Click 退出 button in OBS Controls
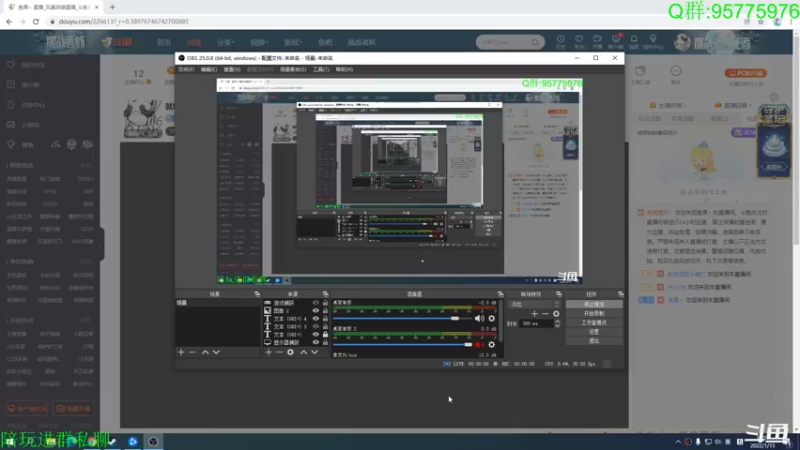 click(594, 341)
